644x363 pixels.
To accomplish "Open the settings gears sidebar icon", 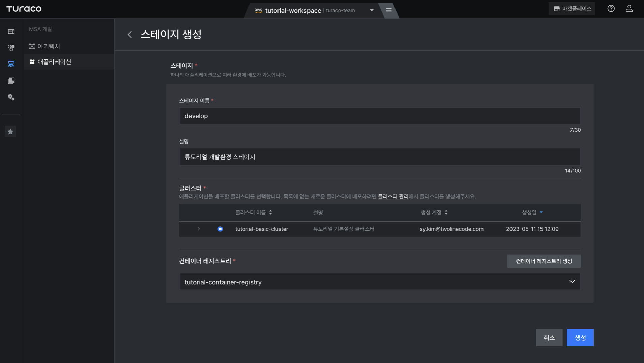I will point(11,97).
